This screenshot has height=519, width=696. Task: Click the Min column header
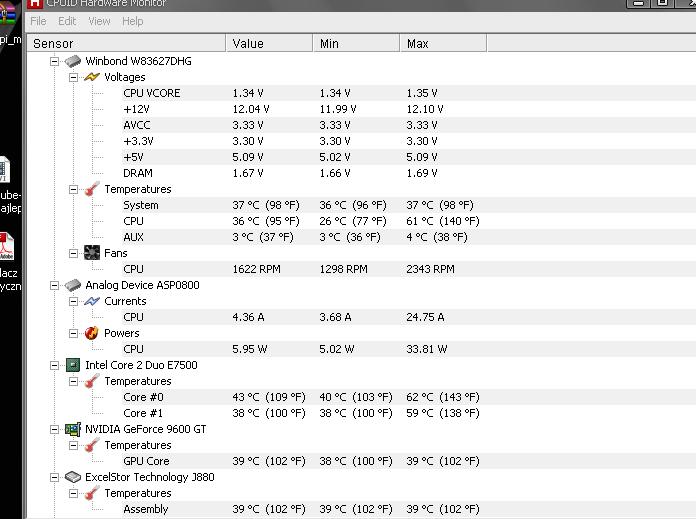(356, 44)
